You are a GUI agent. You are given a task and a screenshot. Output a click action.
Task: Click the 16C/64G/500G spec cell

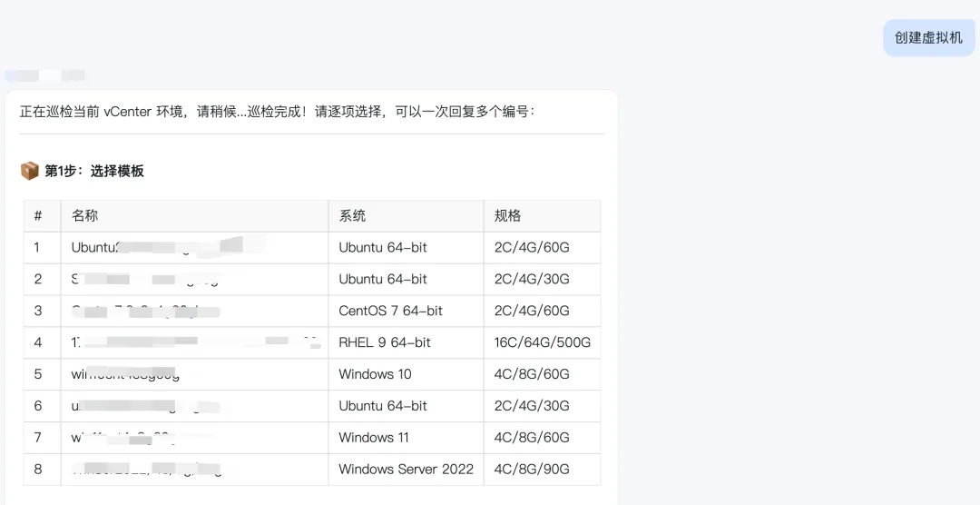(542, 342)
